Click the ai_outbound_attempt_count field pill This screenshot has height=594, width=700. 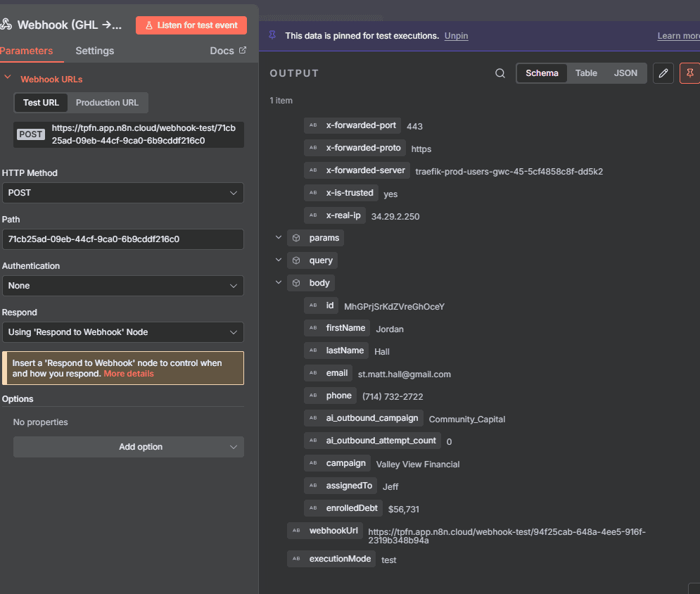point(372,441)
